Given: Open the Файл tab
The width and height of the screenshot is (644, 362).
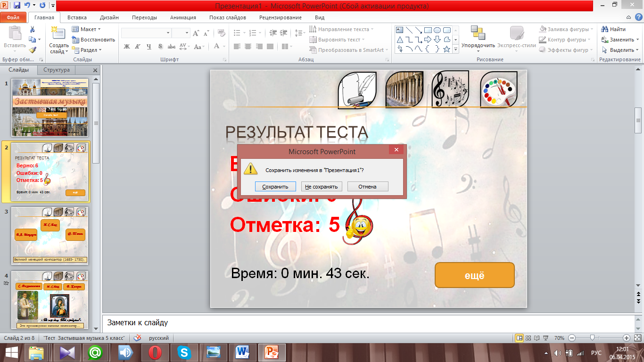Looking at the screenshot, I should [x=13, y=17].
